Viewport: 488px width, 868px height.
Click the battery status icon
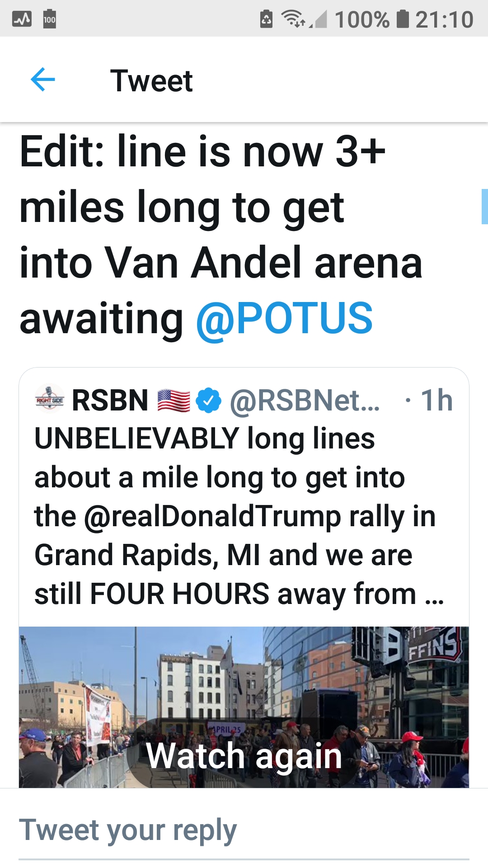point(403,19)
